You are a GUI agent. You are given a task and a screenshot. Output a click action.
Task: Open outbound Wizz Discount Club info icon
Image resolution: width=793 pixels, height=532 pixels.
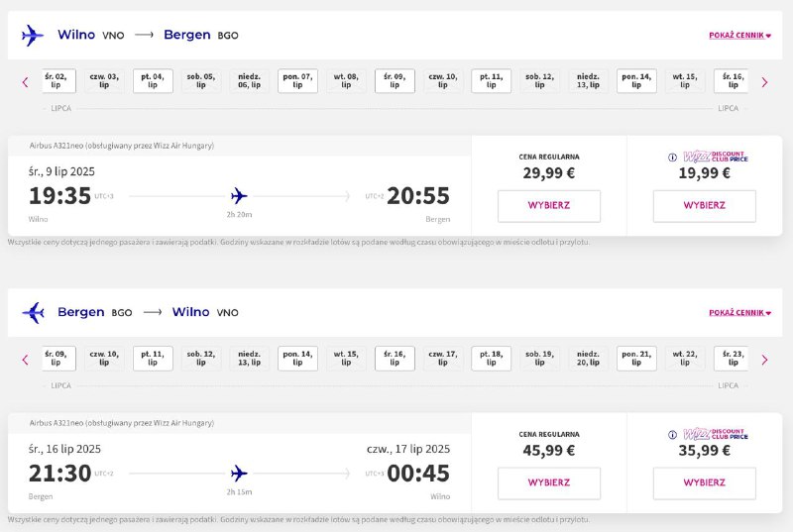click(672, 158)
